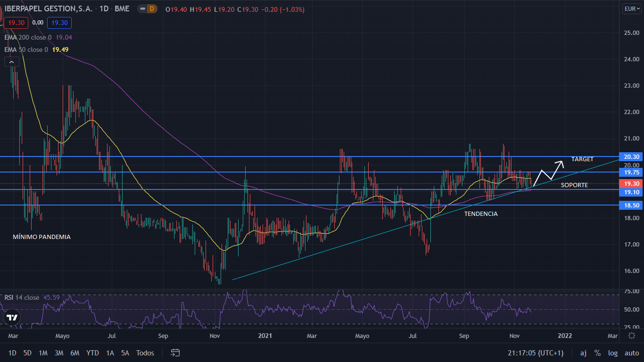The image size is (644, 362).
Task: Click the TradingView logo badge
Action: pos(12,318)
